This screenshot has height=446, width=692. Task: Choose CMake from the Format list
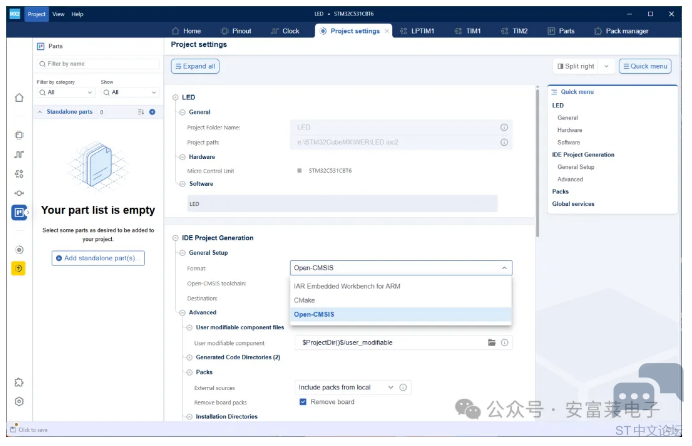[x=304, y=299]
